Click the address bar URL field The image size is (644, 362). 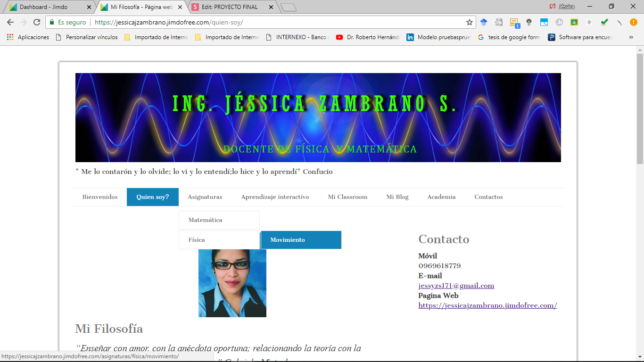click(x=278, y=22)
